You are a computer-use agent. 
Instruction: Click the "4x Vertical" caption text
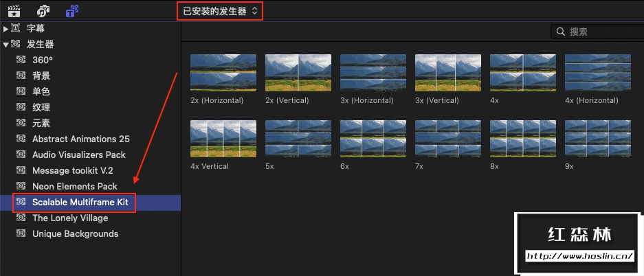(210, 167)
